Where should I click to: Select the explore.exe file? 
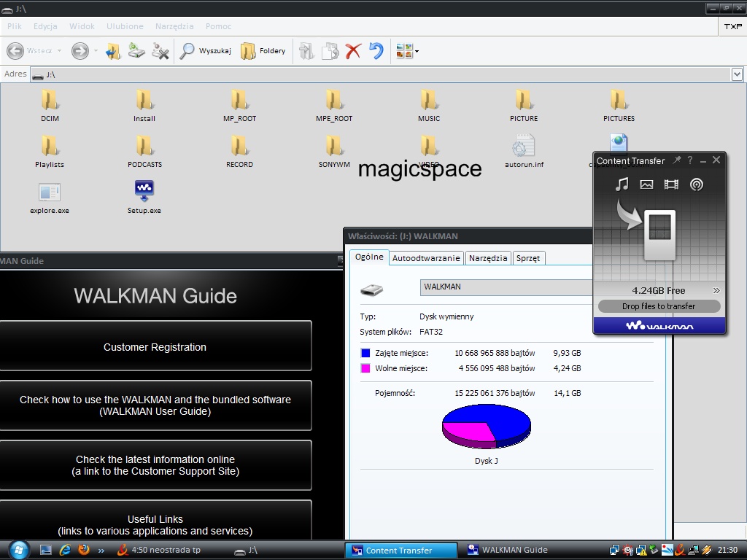pos(50,198)
